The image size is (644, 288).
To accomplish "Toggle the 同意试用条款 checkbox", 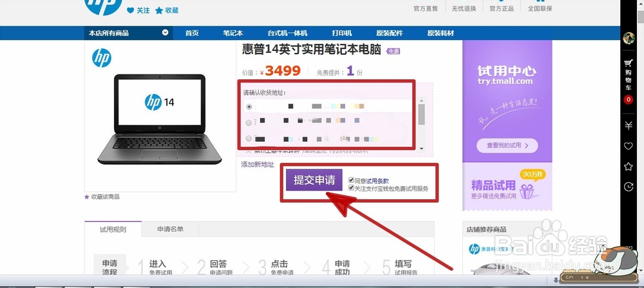I will (x=351, y=180).
